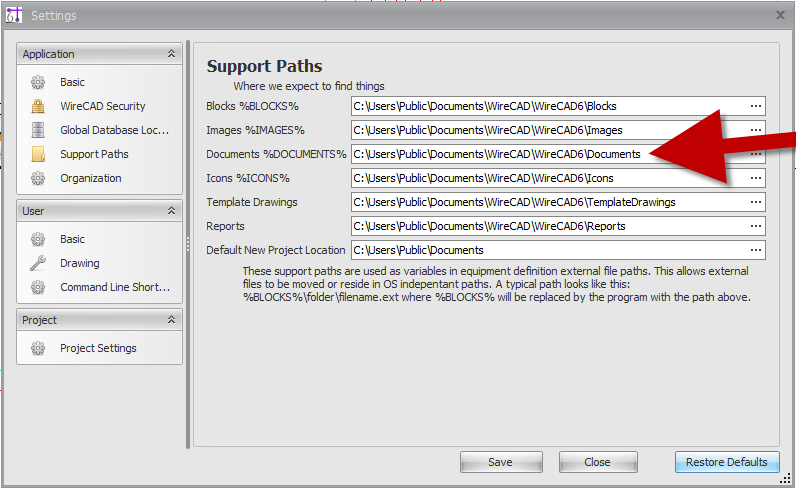Select the Support Paths page
This screenshot has width=796, height=488.
(x=94, y=154)
